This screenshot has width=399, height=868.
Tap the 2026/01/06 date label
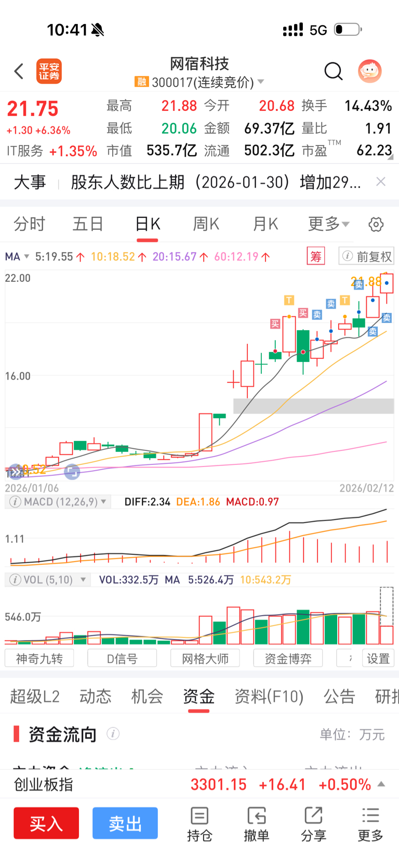point(32,488)
